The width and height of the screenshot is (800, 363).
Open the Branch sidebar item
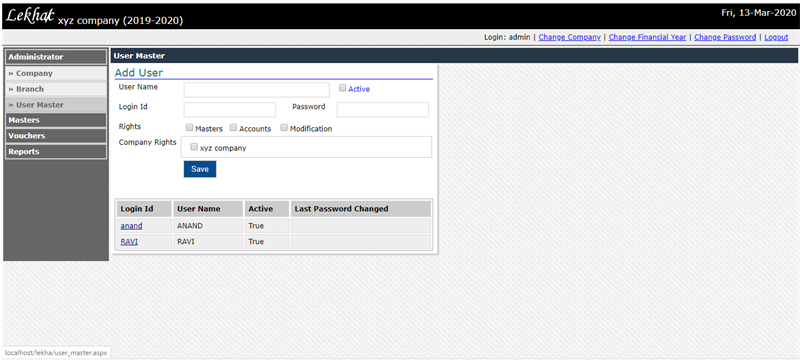point(56,89)
